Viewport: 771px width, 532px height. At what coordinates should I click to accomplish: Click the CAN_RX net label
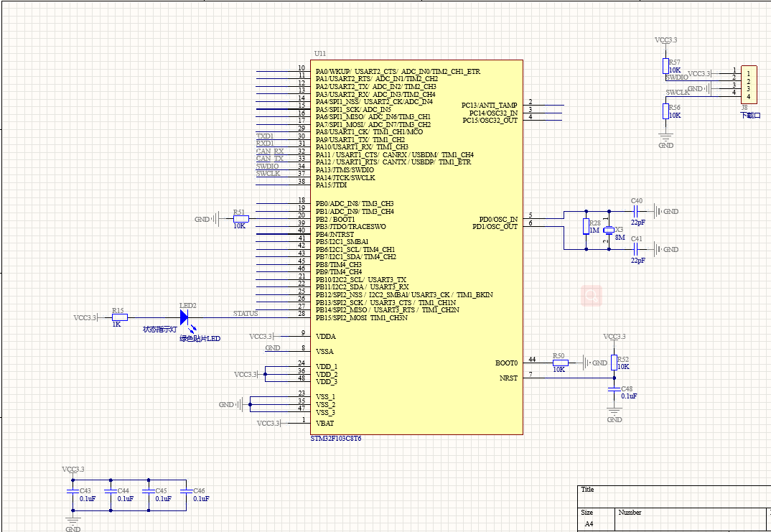(x=270, y=151)
